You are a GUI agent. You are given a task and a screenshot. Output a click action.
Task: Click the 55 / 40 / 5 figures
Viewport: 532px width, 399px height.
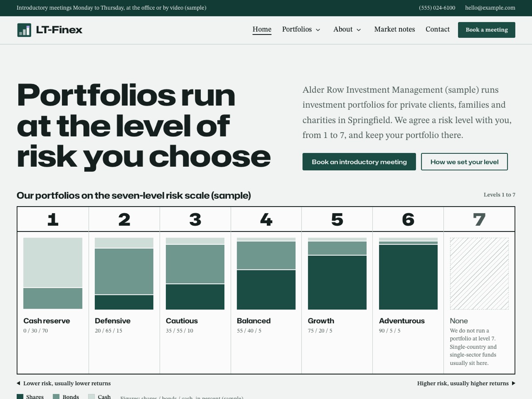click(249, 331)
